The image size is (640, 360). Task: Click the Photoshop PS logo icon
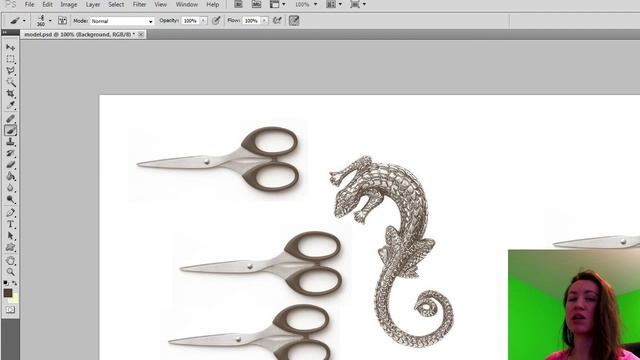click(x=10, y=4)
